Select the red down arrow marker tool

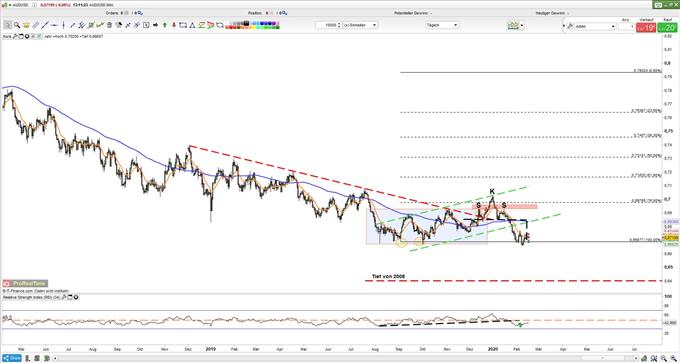point(174,25)
